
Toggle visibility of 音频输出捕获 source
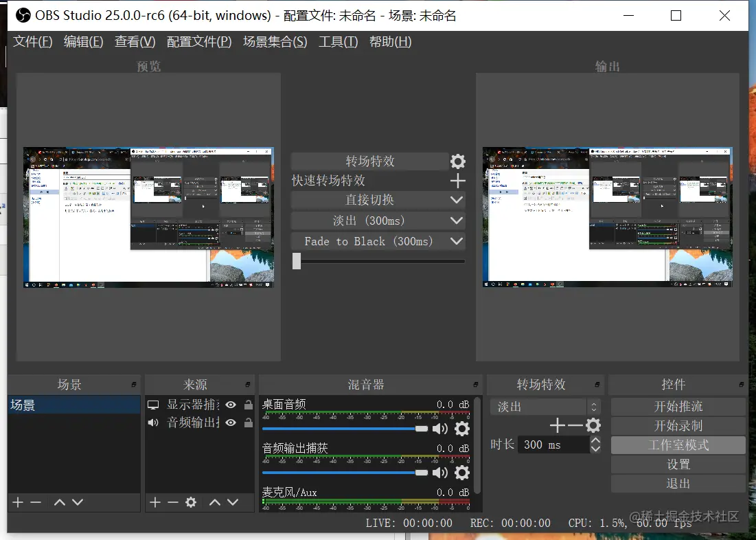(x=231, y=423)
